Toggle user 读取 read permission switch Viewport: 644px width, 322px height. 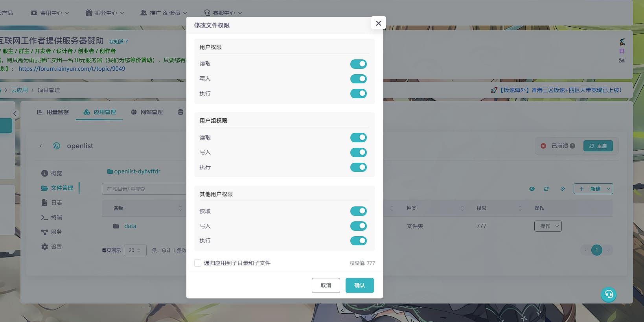[x=358, y=64]
